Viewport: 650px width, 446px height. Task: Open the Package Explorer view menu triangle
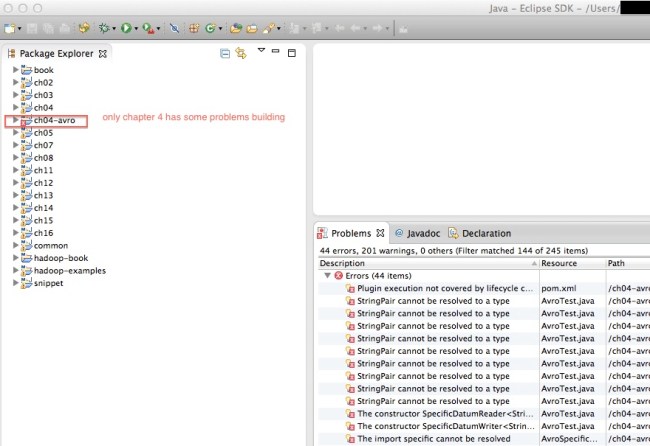point(261,50)
